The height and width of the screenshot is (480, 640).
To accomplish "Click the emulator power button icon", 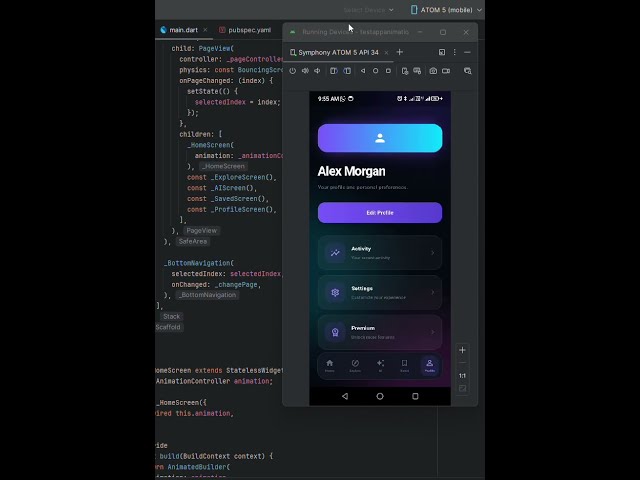I will point(293,71).
